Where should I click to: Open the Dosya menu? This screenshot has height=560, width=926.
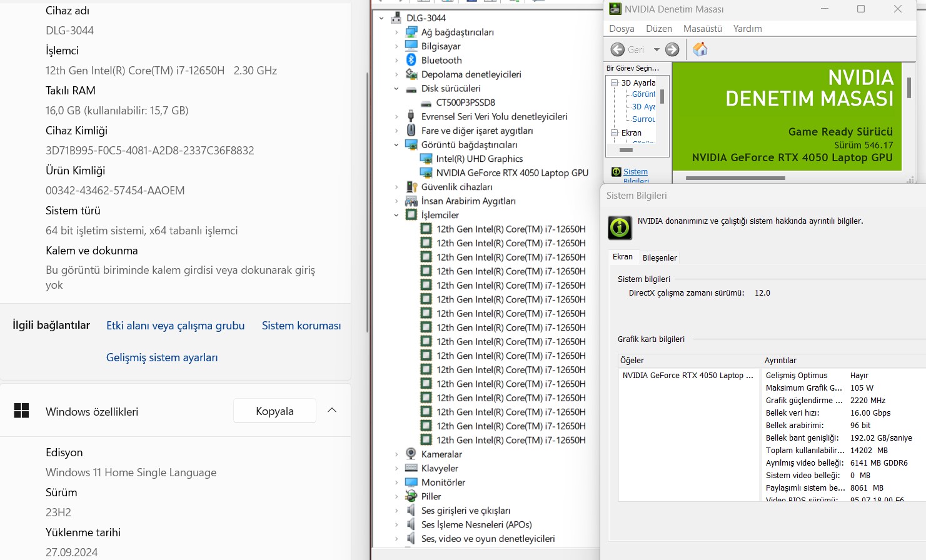pyautogui.click(x=622, y=29)
